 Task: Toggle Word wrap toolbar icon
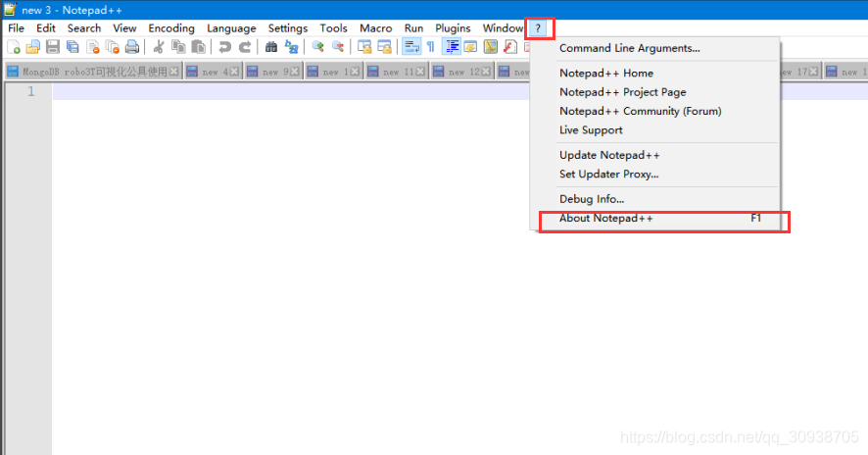[411, 47]
